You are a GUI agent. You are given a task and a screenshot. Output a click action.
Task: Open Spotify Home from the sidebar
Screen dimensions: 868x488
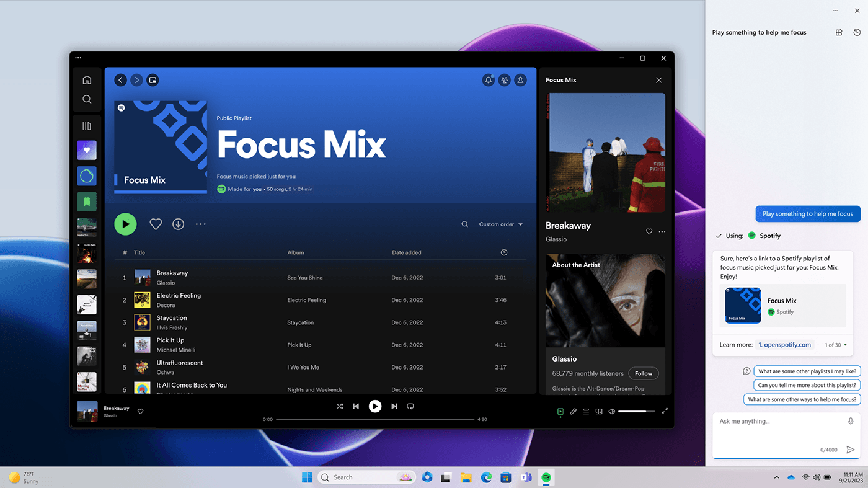pyautogui.click(x=87, y=79)
